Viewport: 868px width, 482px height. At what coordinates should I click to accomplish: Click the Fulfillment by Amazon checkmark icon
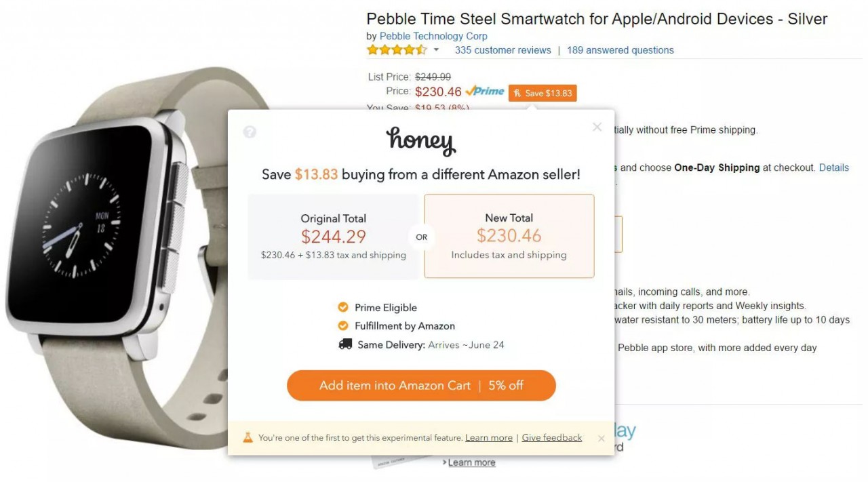[x=343, y=325]
